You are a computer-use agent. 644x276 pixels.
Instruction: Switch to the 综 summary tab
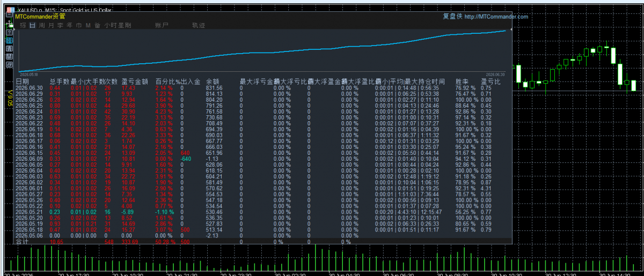click(23, 25)
